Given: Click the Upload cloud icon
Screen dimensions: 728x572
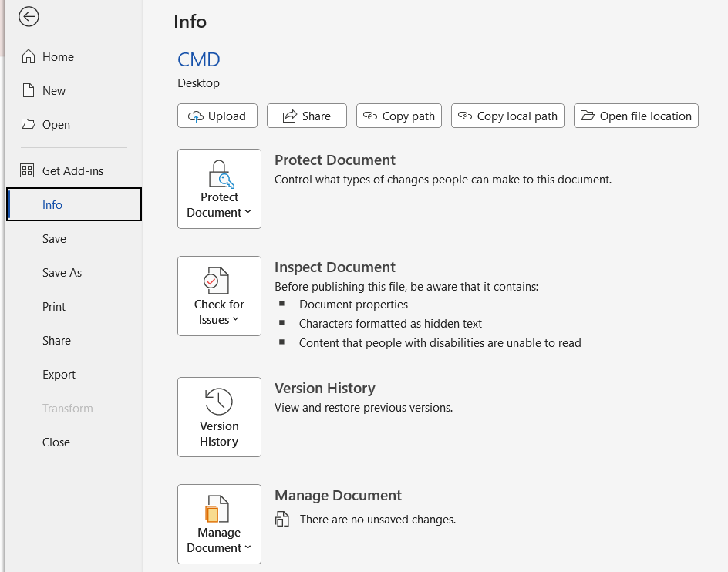Looking at the screenshot, I should click(x=196, y=116).
